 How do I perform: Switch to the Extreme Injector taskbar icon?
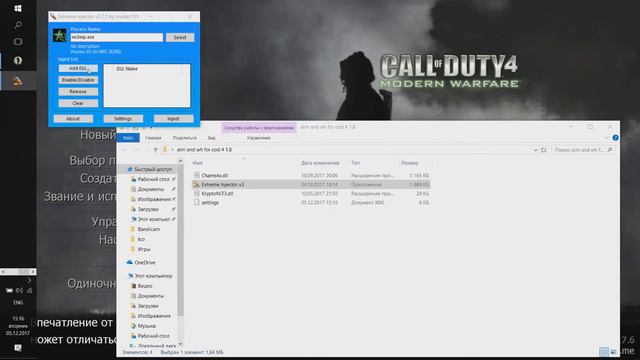point(17,81)
